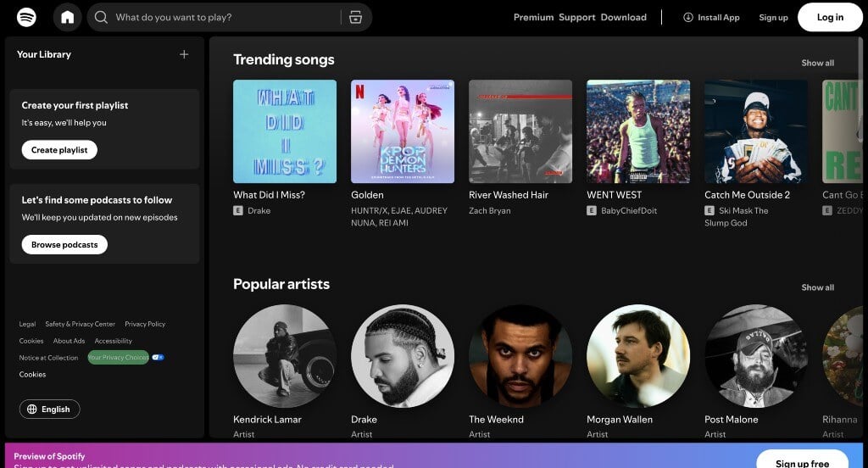Click the Log in button
868x468 pixels.
pos(830,17)
